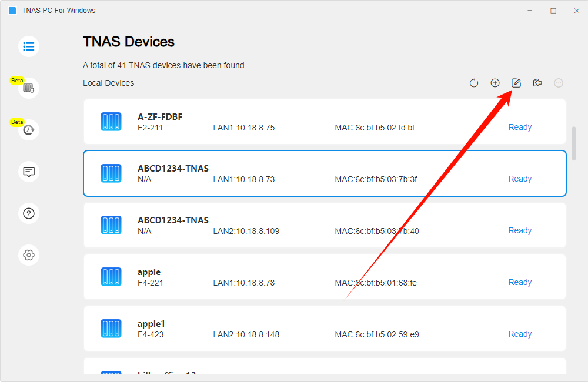Select ABCD1234-TNAS name at LAN1:10.18.8.73
This screenshot has width=588, height=382.
pos(173,168)
